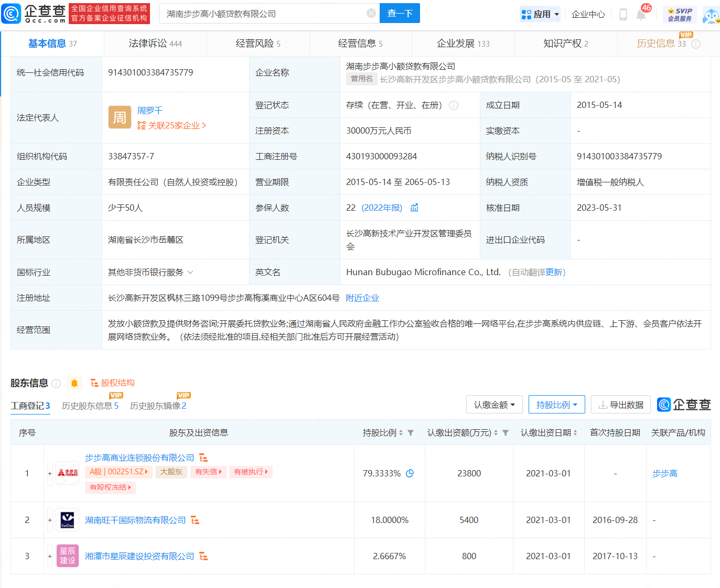
Task: Open the 认缴金额 dropdown
Action: pyautogui.click(x=495, y=405)
